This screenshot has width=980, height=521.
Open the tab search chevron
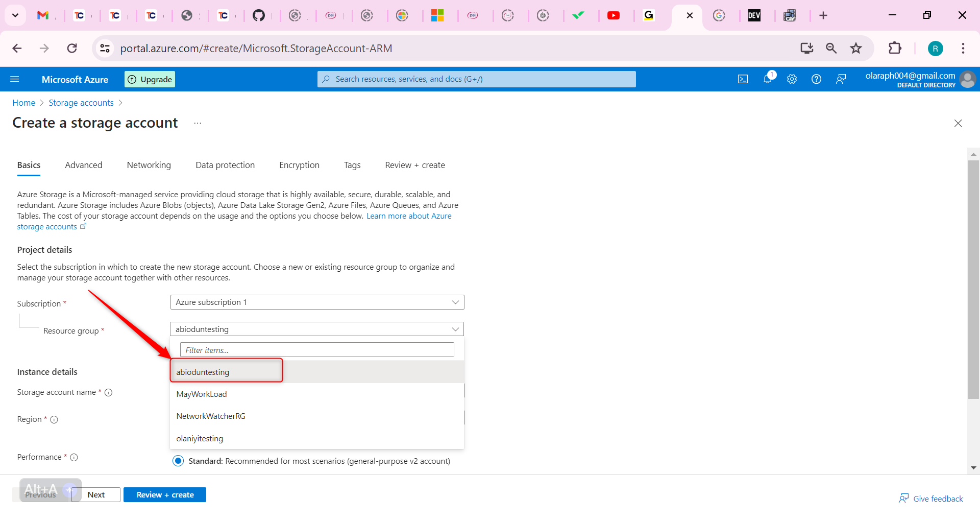pos(15,15)
